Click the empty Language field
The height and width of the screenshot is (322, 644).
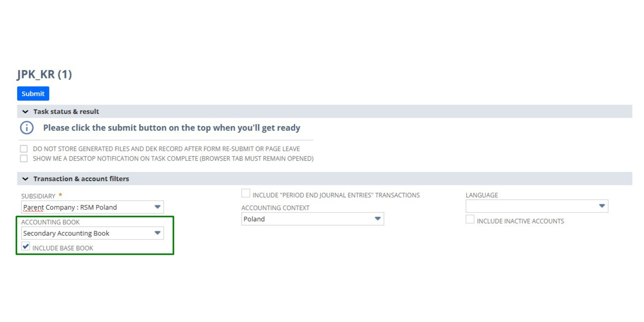click(x=530, y=206)
